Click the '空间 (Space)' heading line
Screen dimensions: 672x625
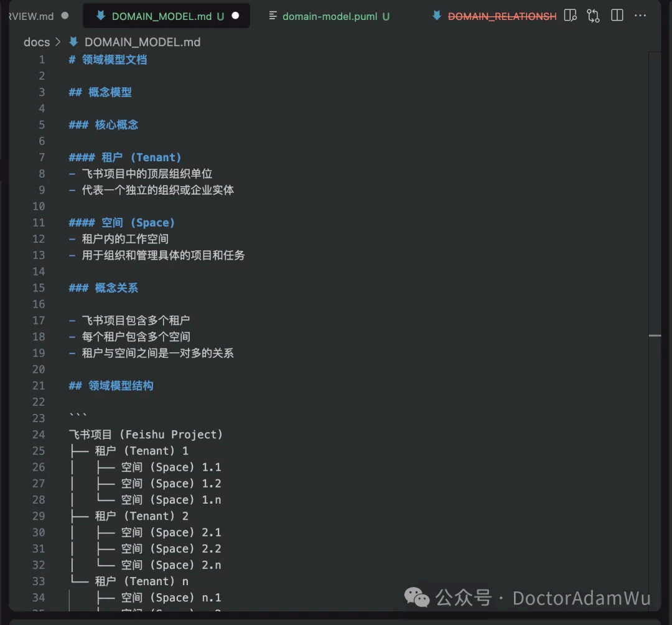tap(122, 222)
